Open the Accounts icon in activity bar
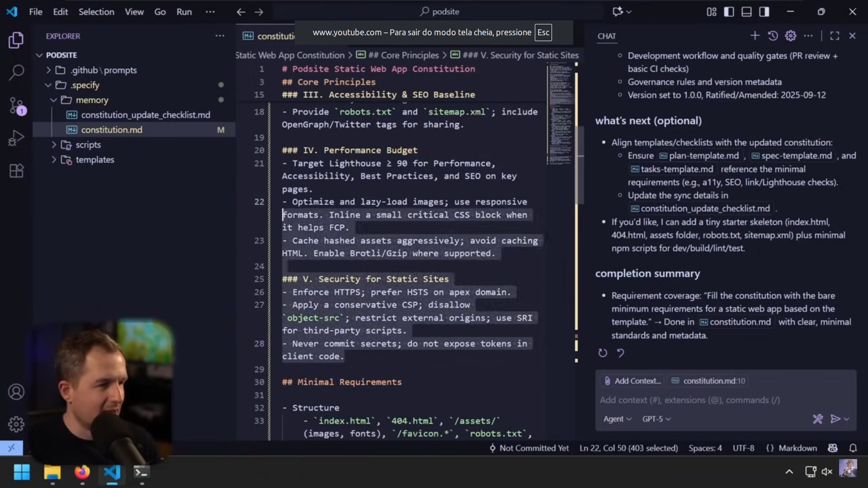Screen dimensions: 868x488 coord(16,392)
